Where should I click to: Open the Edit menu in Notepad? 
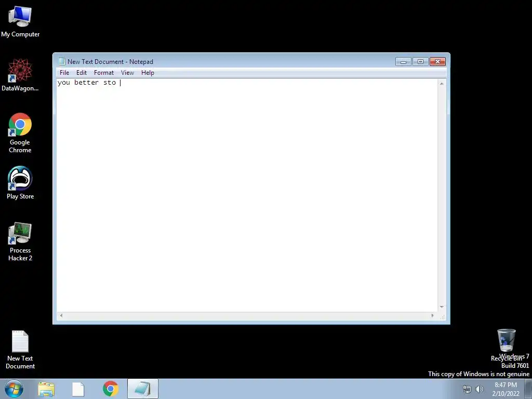pos(82,73)
